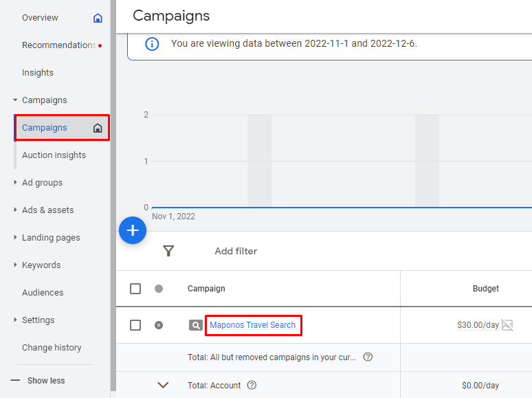
Task: Select the highlighted Campaigns sub-item
Action: (62, 128)
